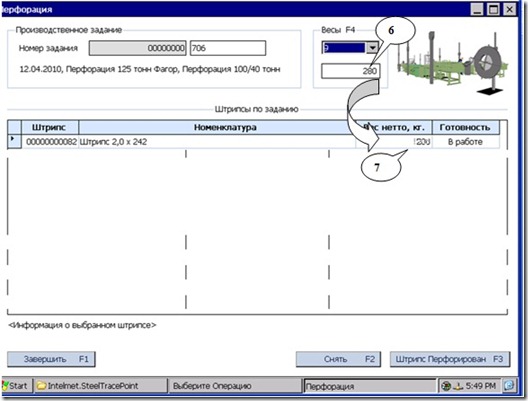Open the Start menu in the taskbar

click(x=17, y=386)
